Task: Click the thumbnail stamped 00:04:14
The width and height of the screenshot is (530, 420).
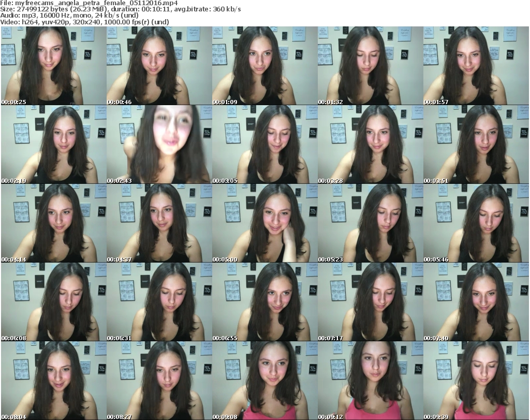Action: [x=54, y=223]
